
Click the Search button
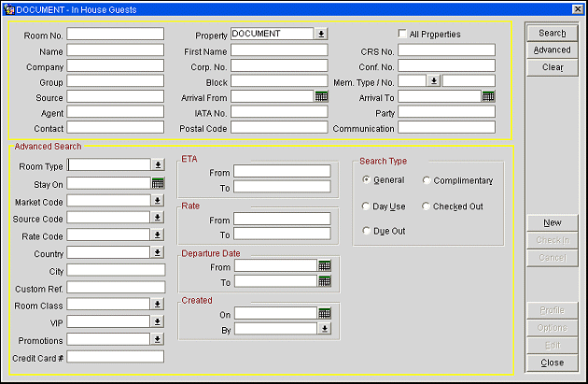pos(552,33)
